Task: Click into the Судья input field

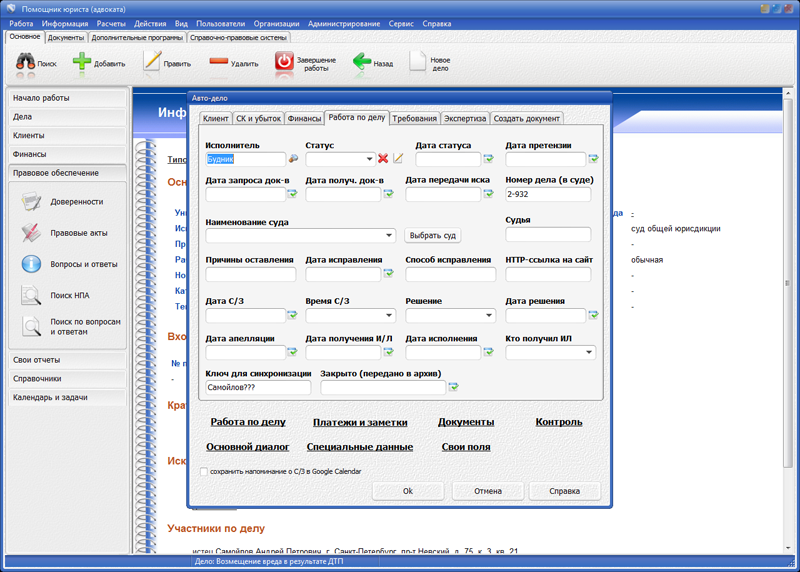Action: pyautogui.click(x=548, y=235)
